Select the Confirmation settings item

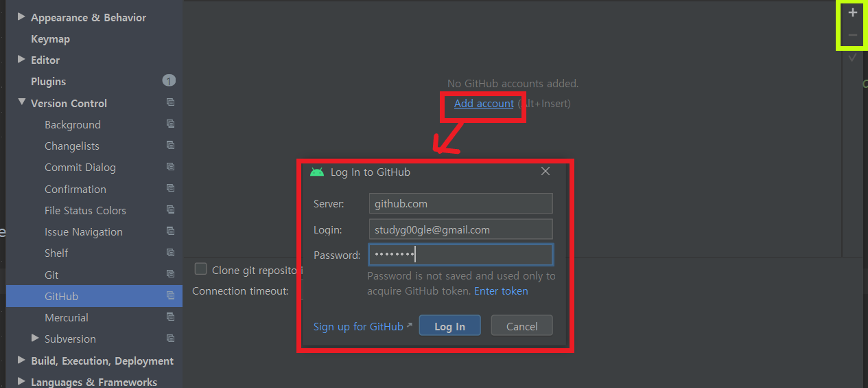pos(75,189)
